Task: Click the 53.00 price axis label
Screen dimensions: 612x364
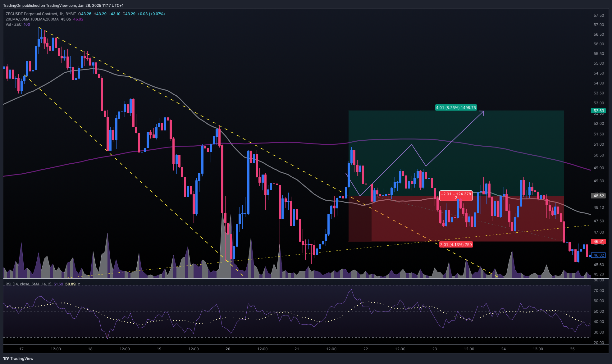Action: point(599,103)
